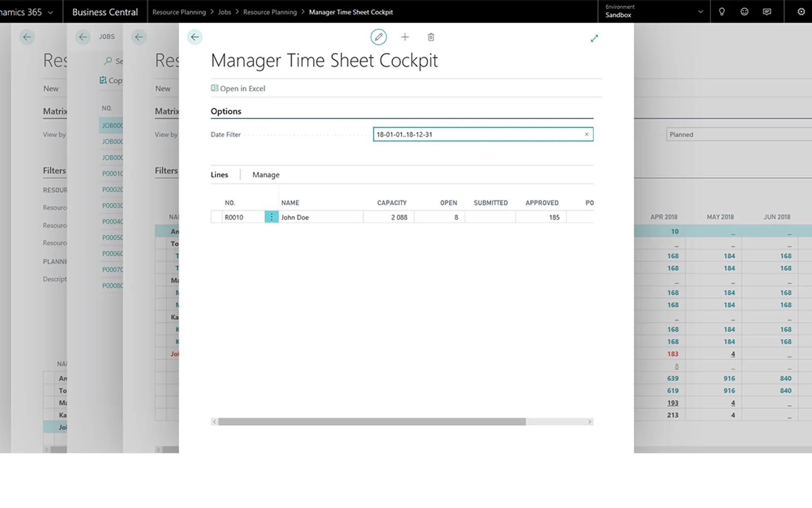This screenshot has height=508, width=812.
Task: Click the 916 value in the 639 row
Action: click(729, 378)
